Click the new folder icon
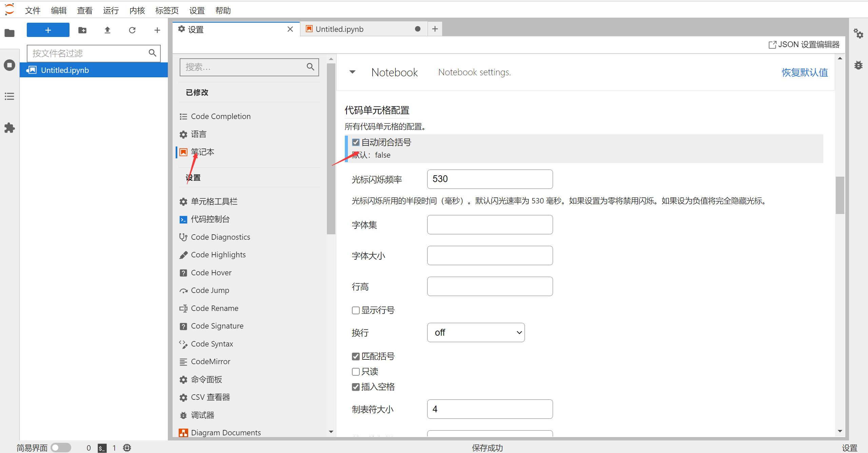The width and height of the screenshot is (868, 453). (82, 30)
